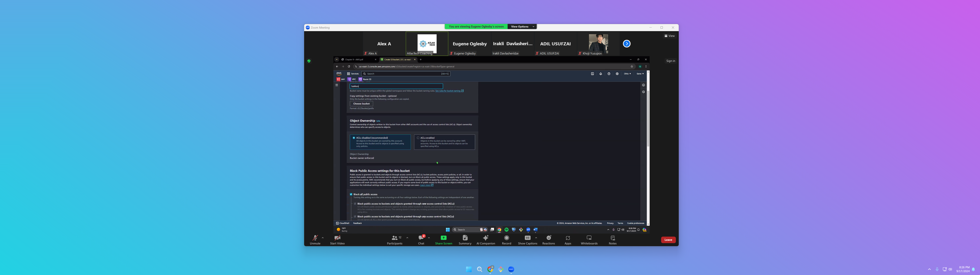Screen dimensions: 980x275
Task: Expand the arrow next to Chat
Action: coord(429,238)
